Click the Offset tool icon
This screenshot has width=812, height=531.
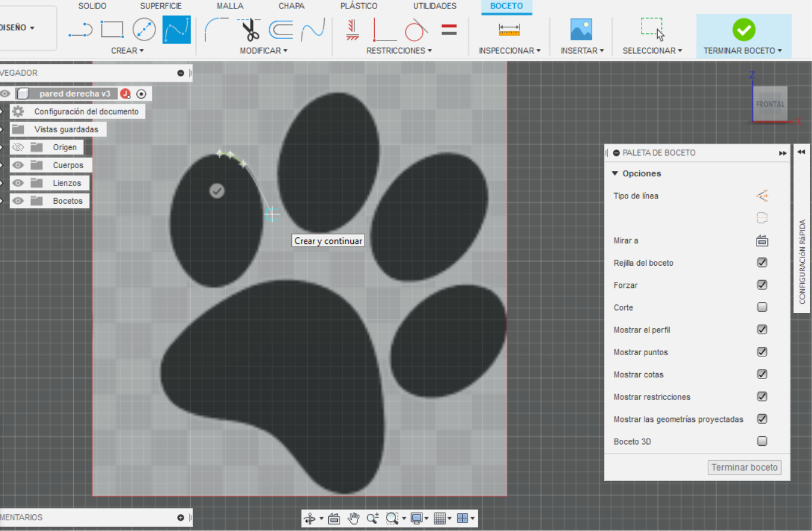tap(281, 29)
